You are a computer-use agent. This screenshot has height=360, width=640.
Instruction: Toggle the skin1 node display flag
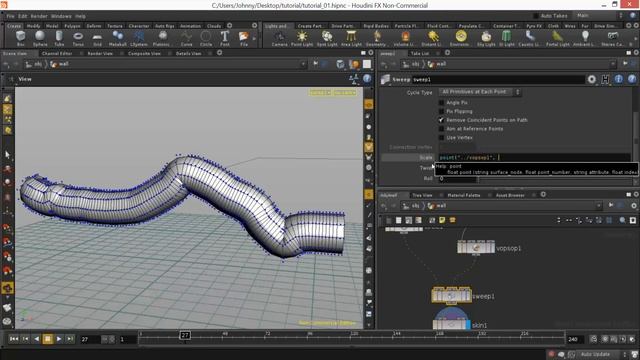[x=468, y=325]
